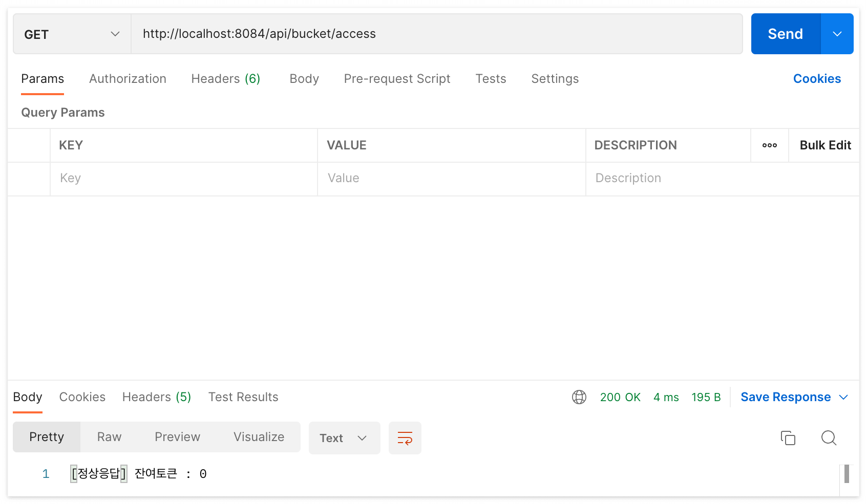Open the Settings tab

555,79
